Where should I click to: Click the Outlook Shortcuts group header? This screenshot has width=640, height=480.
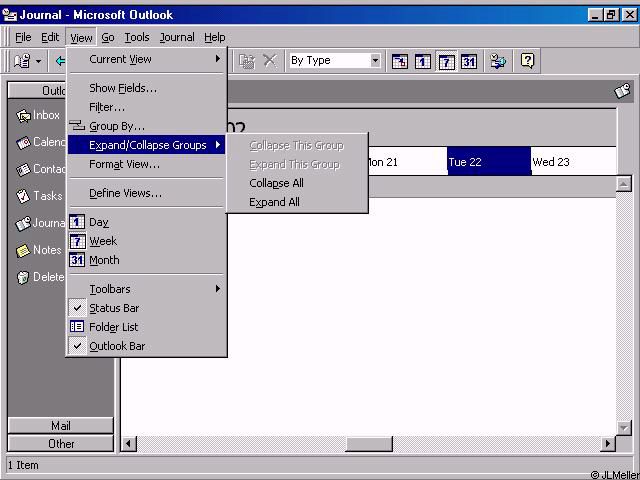coord(37,90)
